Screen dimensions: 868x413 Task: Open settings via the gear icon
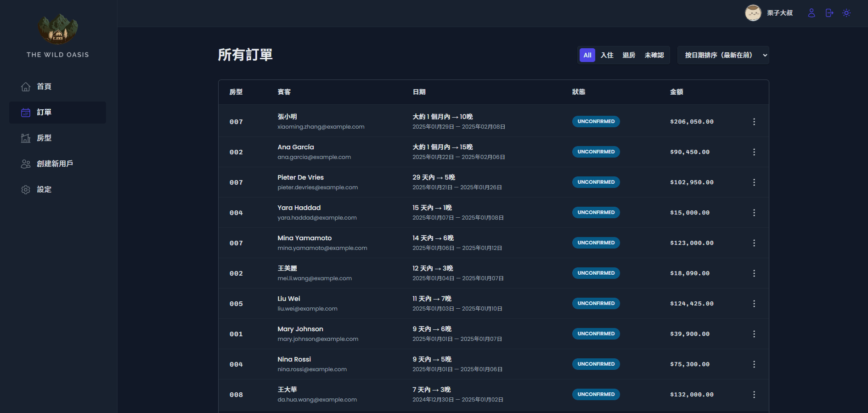click(26, 190)
